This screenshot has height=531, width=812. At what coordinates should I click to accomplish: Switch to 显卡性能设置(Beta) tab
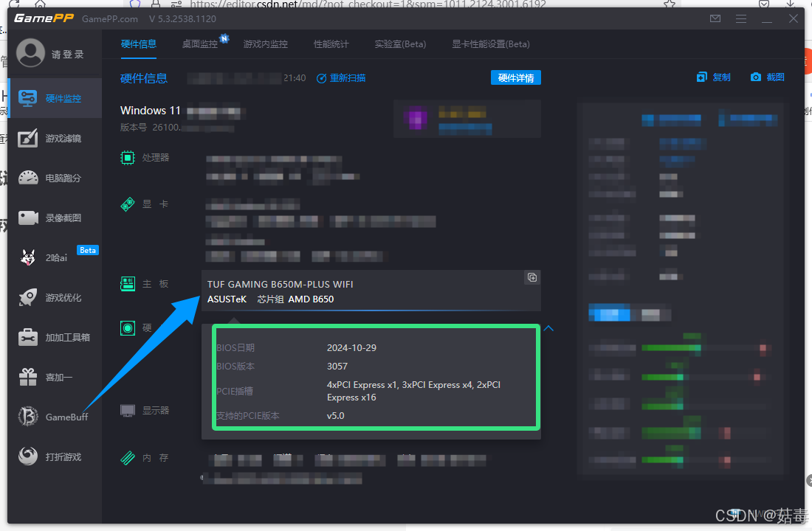pyautogui.click(x=491, y=44)
